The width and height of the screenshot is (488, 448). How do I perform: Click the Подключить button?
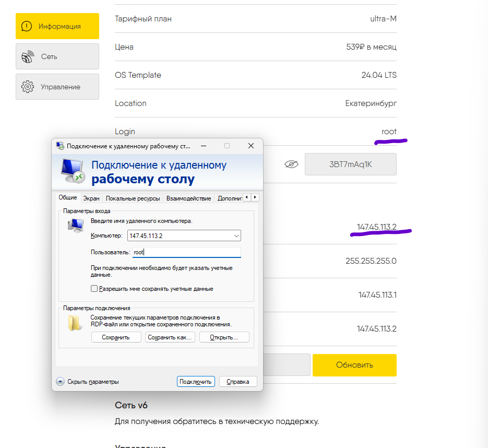pos(196,381)
